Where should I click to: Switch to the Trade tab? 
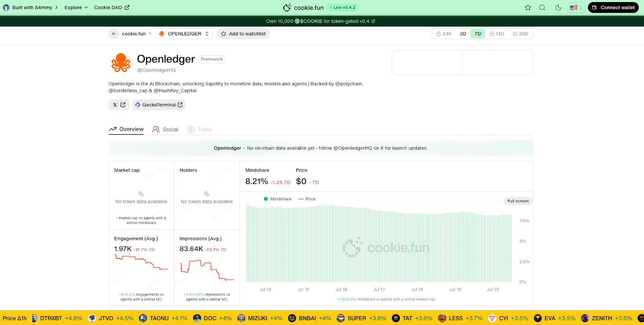pos(200,129)
